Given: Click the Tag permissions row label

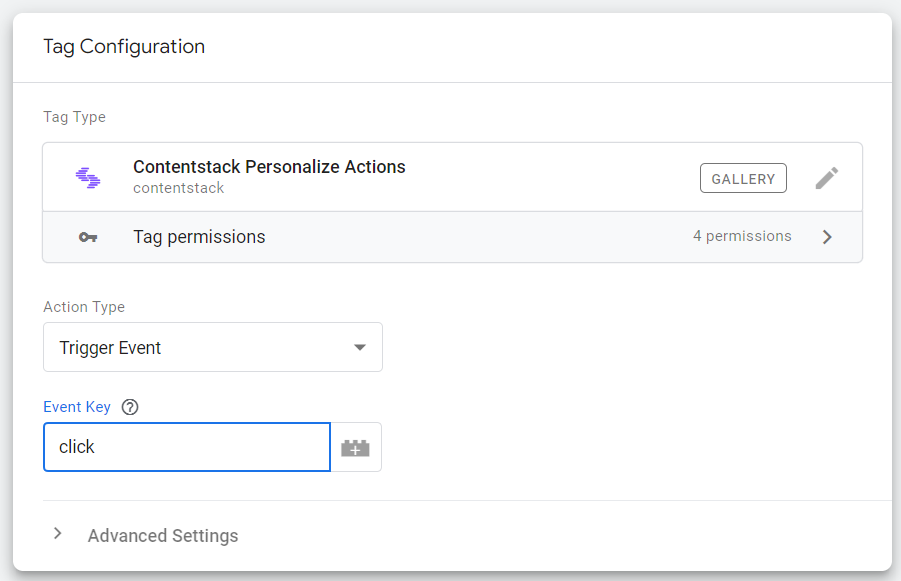Looking at the screenshot, I should pyautogui.click(x=199, y=237).
